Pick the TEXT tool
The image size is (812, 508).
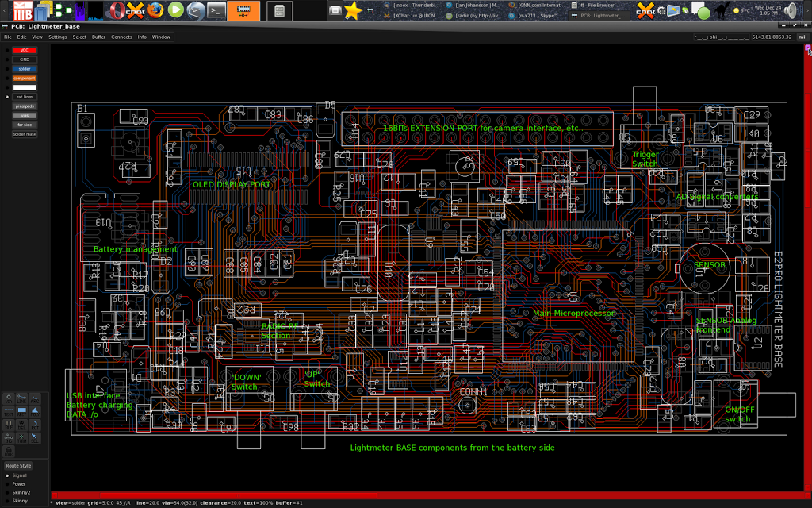tap(9, 411)
